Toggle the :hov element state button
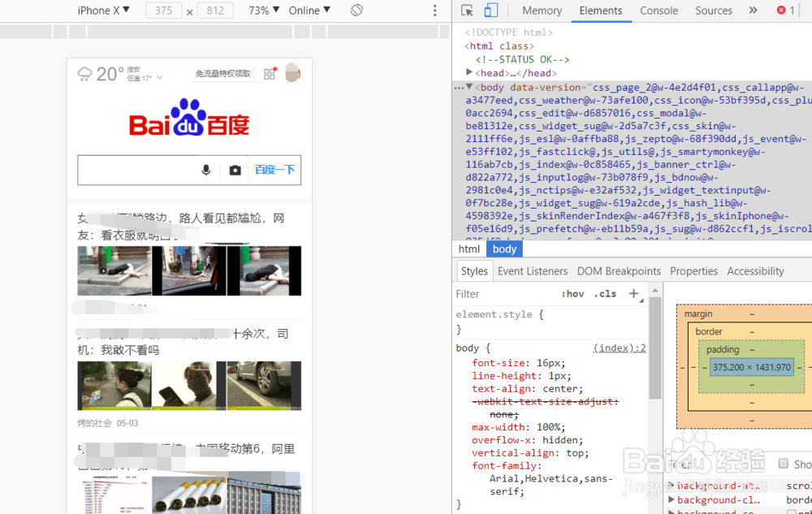Image resolution: width=812 pixels, height=514 pixels. pos(572,294)
